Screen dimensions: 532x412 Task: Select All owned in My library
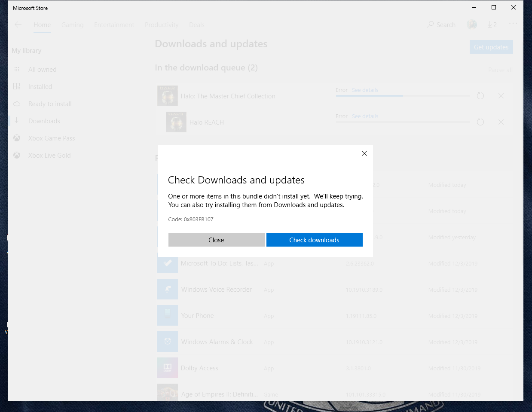[42, 70]
